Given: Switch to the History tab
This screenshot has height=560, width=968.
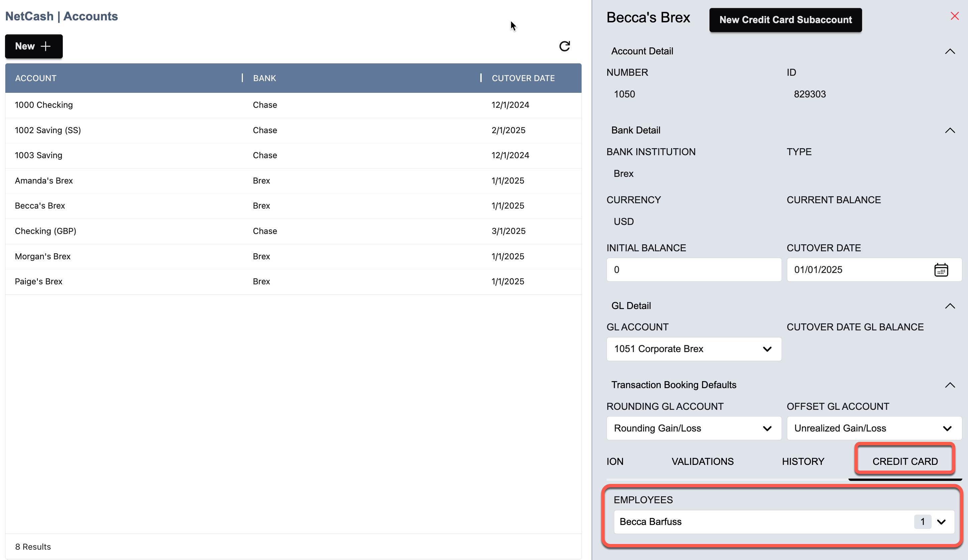Looking at the screenshot, I should click(x=803, y=461).
